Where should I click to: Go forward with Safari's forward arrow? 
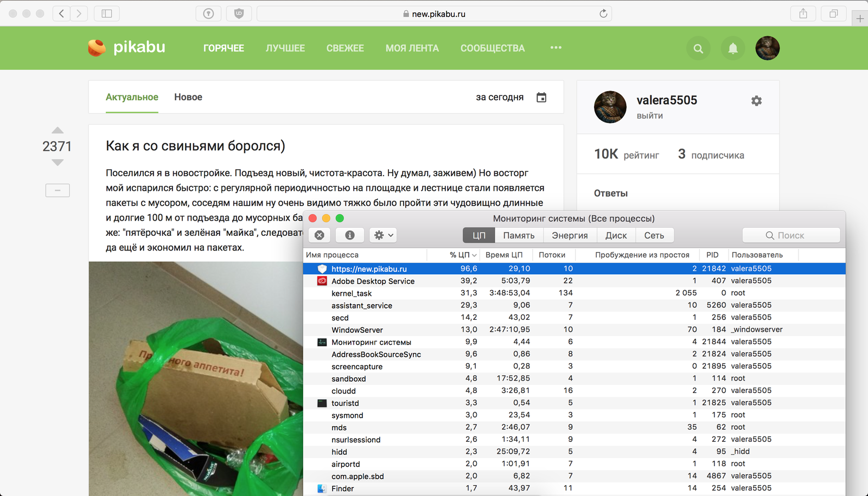[x=79, y=14]
